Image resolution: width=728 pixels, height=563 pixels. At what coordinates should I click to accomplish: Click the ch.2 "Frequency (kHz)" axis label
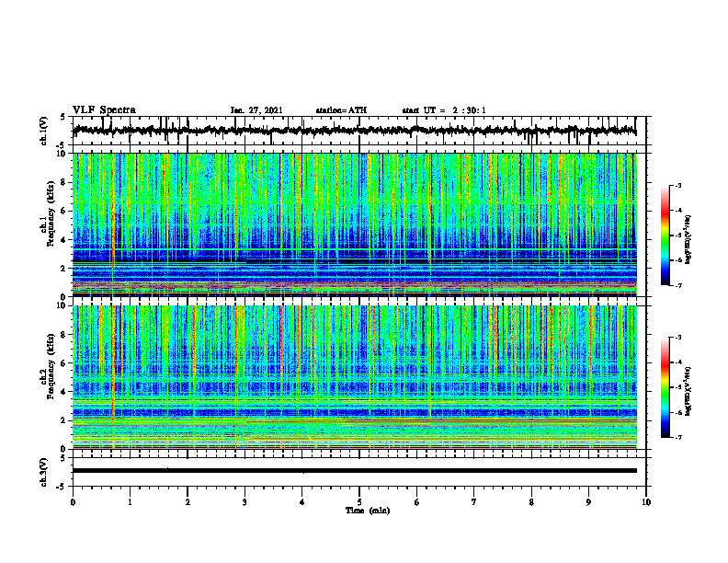pos(51,366)
